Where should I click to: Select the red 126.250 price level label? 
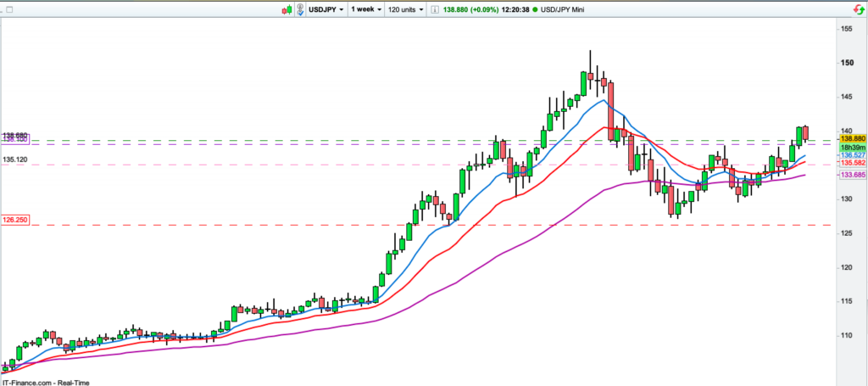pyautogui.click(x=15, y=219)
